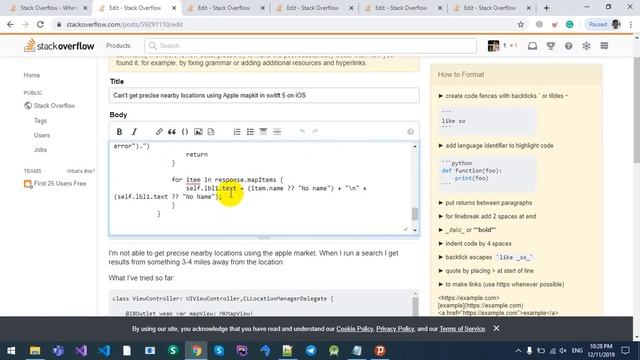This screenshot has height=360, width=640.
Task: Open the Chrome menu with three dots
Action: coord(631,24)
